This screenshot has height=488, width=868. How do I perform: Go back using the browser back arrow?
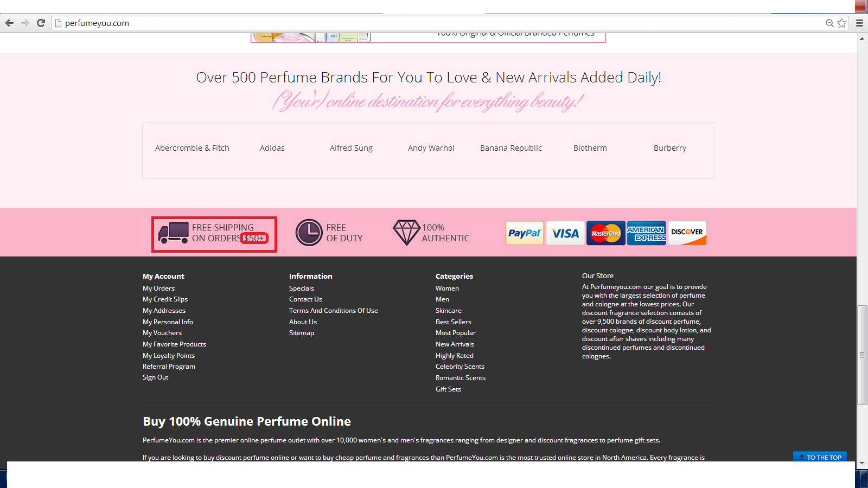tap(9, 23)
